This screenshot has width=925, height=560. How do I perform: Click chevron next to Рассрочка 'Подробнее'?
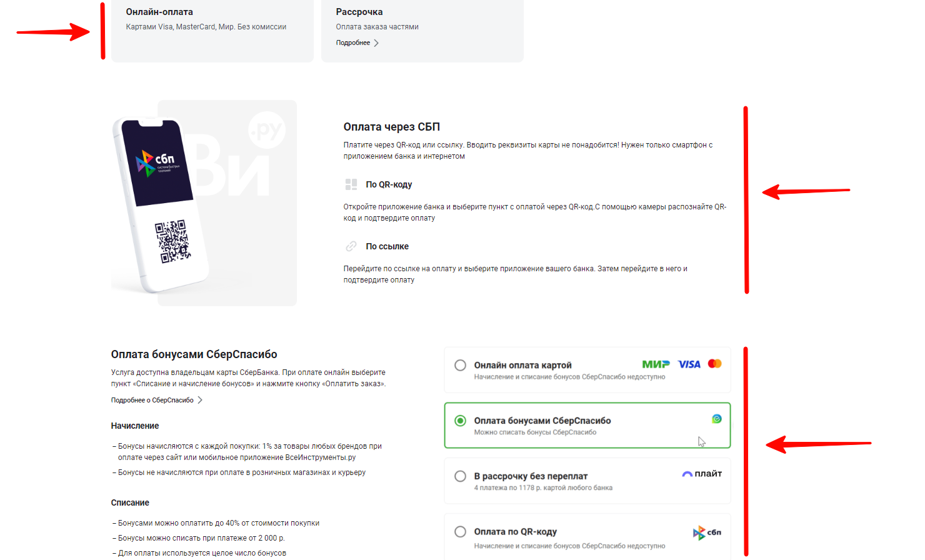[x=376, y=43]
